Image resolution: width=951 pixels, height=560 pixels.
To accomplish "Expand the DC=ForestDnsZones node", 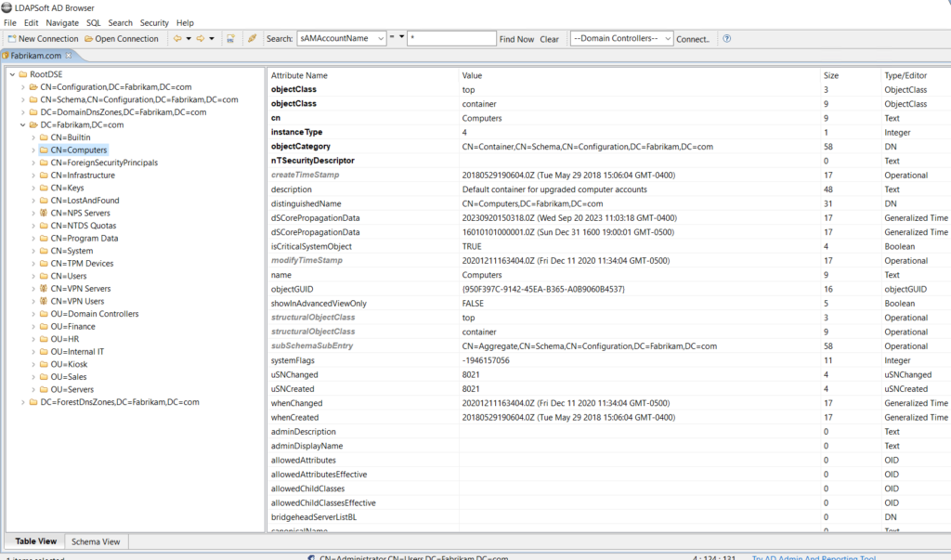I will [x=23, y=402].
